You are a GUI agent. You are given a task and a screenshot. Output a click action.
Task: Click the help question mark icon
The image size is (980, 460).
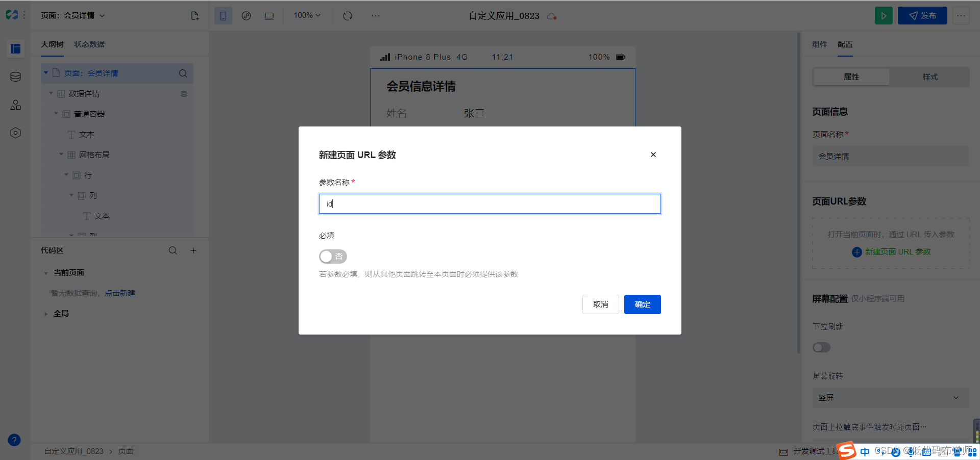pos(14,440)
